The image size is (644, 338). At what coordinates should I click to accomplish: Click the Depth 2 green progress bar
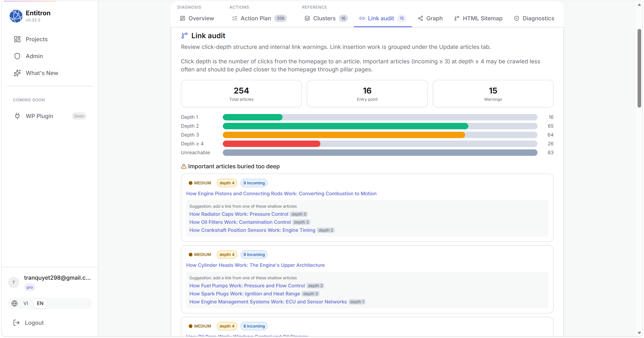(346, 126)
